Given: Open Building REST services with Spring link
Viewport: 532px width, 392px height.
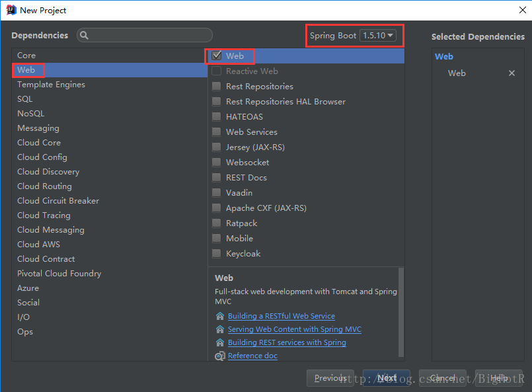Looking at the screenshot, I should [x=287, y=342].
